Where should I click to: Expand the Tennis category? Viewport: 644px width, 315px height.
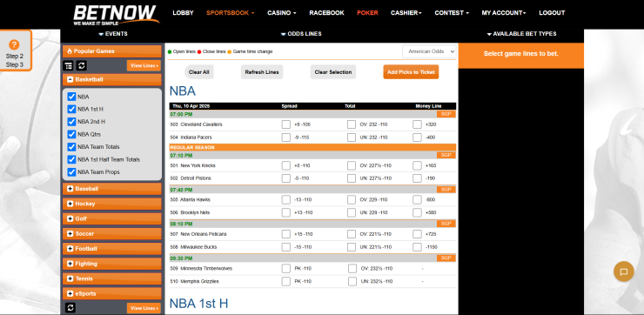[x=112, y=278]
